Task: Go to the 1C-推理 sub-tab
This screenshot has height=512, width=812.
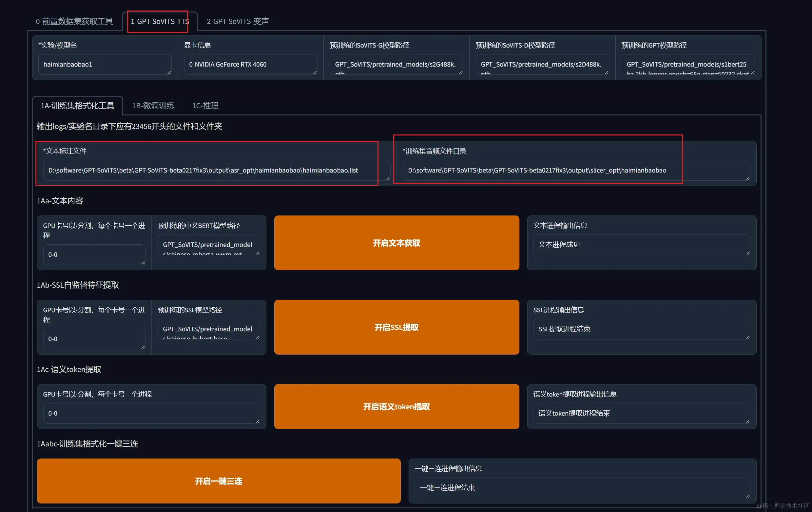Action: pos(205,106)
